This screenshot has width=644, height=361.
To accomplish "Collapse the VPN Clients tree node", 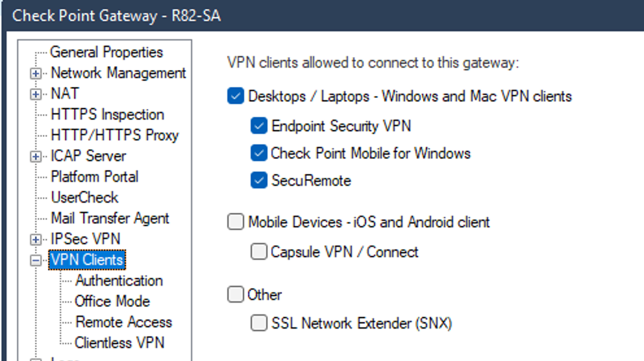I will point(36,260).
